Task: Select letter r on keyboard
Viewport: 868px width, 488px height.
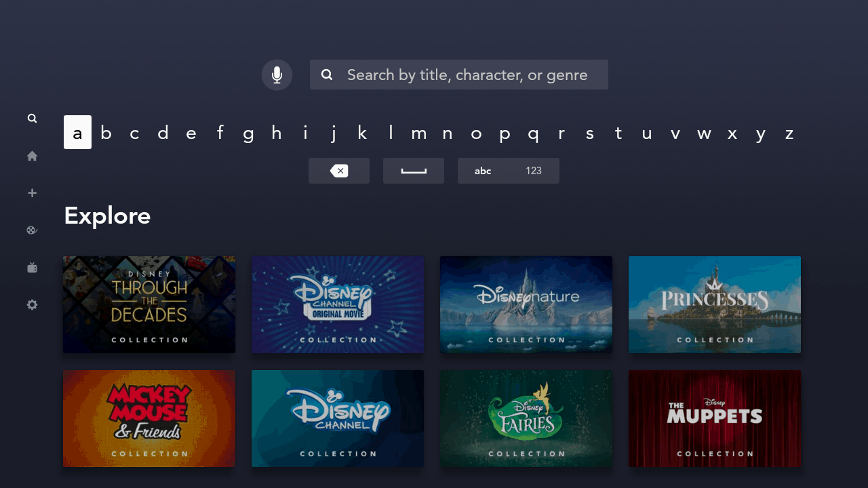Action: pos(561,133)
